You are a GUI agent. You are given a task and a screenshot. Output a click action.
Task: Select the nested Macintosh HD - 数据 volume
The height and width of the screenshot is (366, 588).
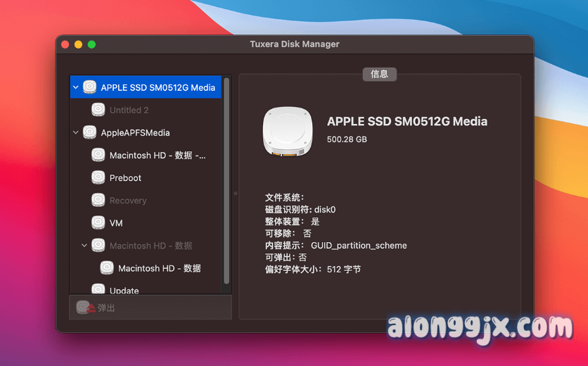159,268
